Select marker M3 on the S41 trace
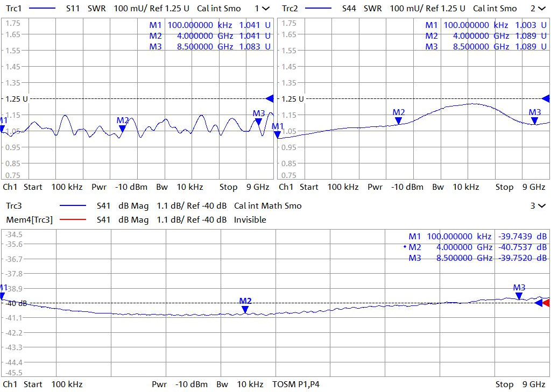 coord(519,295)
